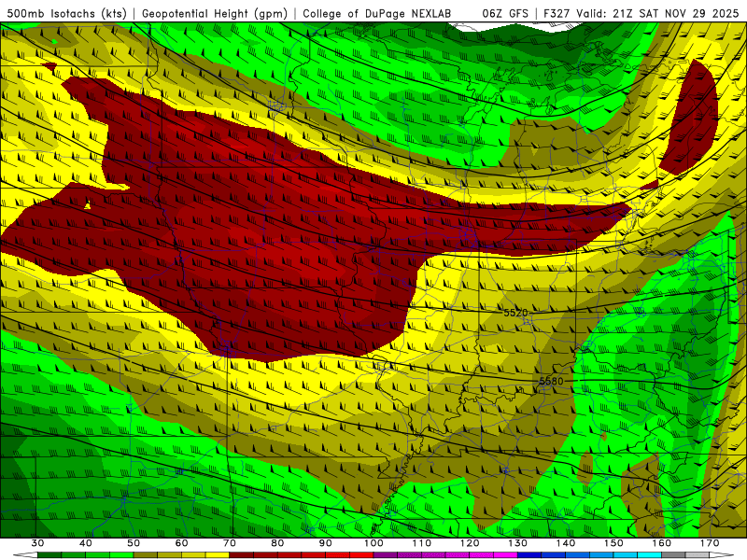Click the 50 knot legend value
This screenshot has height=560, width=747.
pos(134,543)
